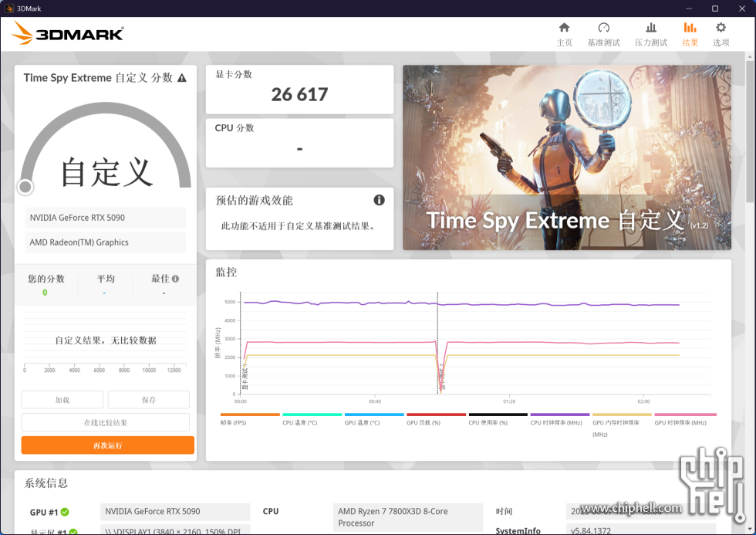Screen dimensions: 756x535
Task: Click the green check next to GPU #1
Action: (65, 512)
